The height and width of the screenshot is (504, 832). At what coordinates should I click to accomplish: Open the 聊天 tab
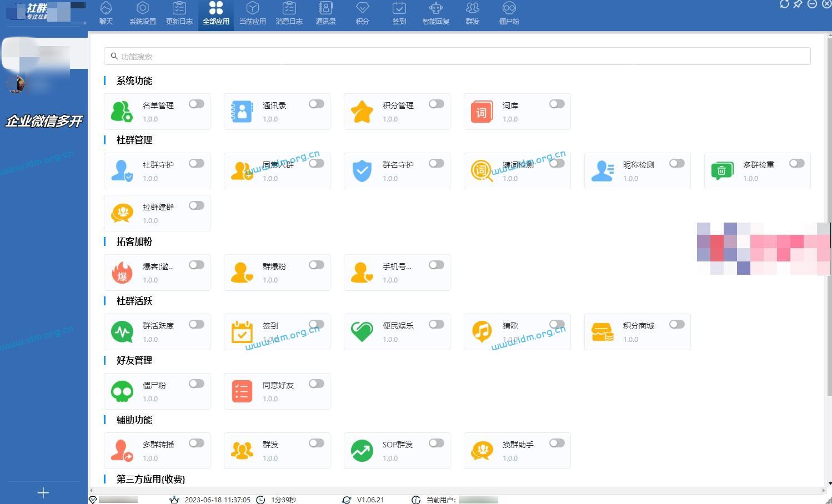106,14
